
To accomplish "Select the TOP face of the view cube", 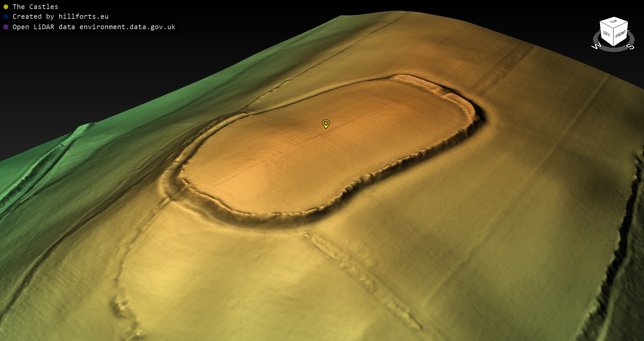I will point(614,22).
